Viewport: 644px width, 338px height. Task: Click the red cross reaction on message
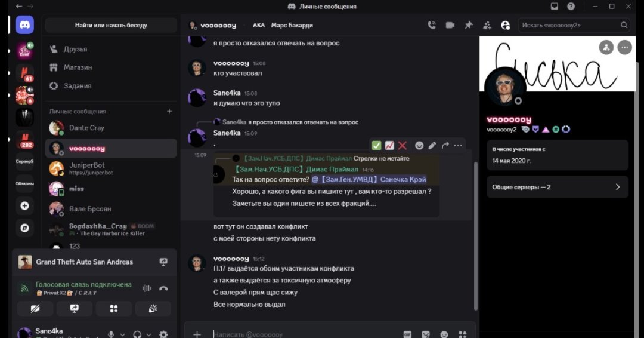click(402, 145)
